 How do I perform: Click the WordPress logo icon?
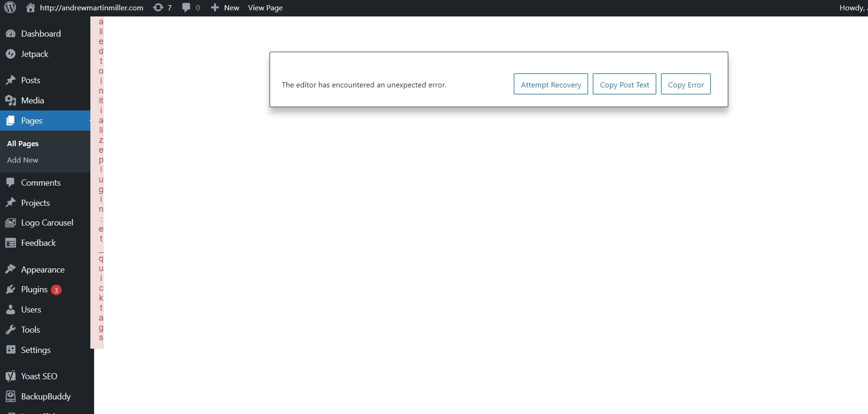pyautogui.click(x=10, y=8)
